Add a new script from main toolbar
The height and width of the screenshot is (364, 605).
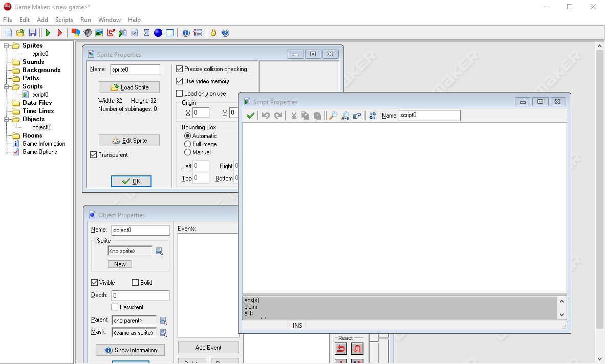(123, 33)
